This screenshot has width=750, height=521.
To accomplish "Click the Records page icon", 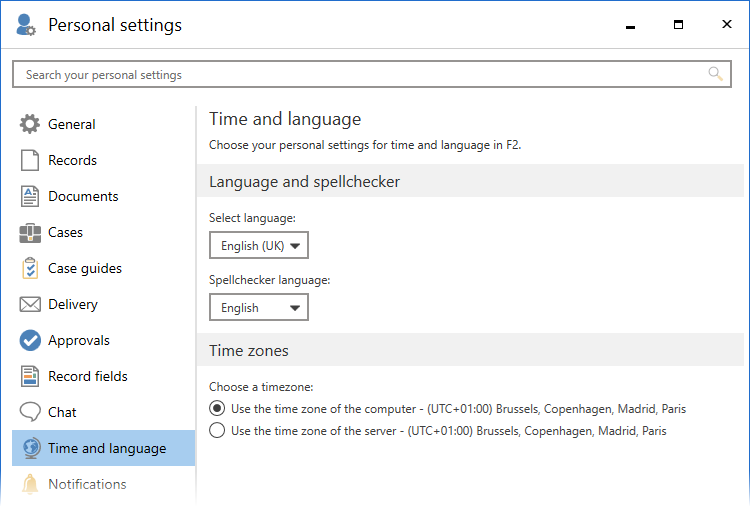I will click(30, 160).
